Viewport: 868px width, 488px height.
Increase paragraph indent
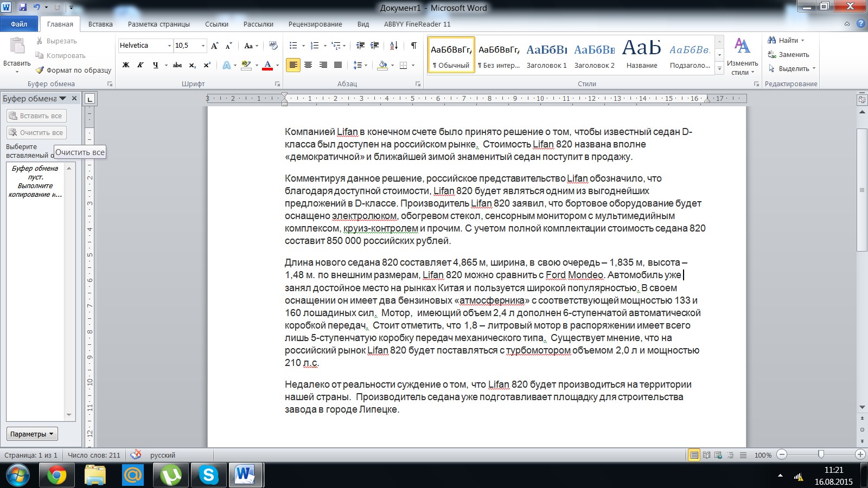point(374,46)
